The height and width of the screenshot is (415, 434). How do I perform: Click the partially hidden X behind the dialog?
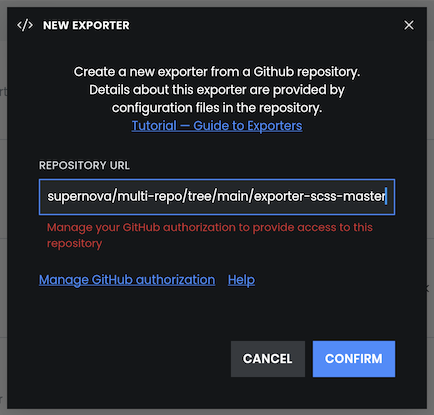[x=428, y=289]
